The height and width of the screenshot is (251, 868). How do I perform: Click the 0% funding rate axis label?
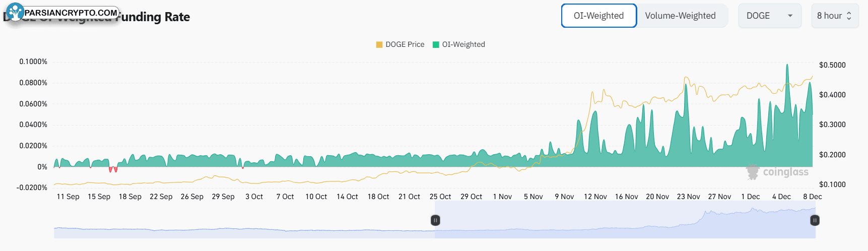click(x=42, y=167)
